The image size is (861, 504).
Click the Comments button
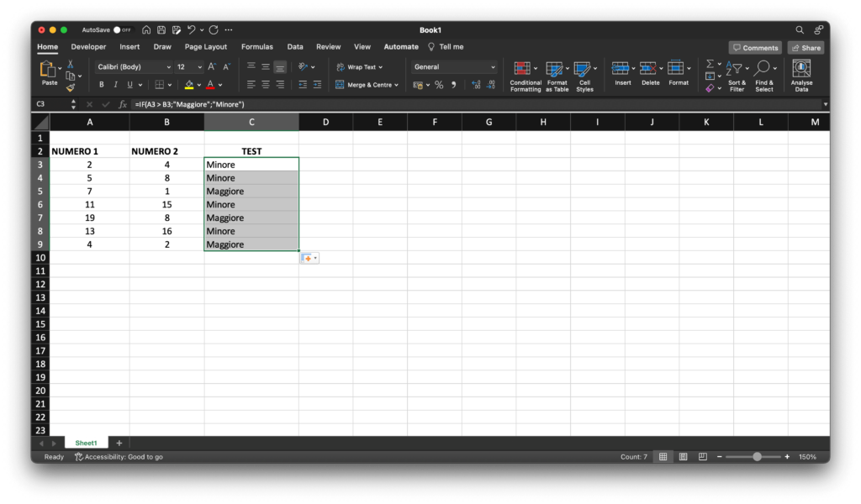(756, 48)
